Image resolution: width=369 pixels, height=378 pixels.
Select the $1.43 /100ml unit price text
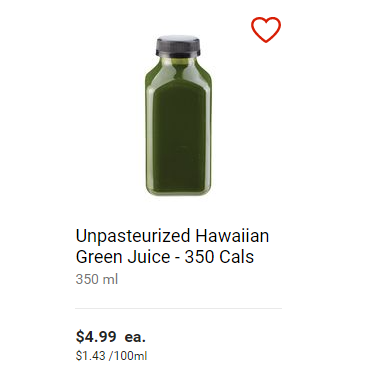(111, 356)
